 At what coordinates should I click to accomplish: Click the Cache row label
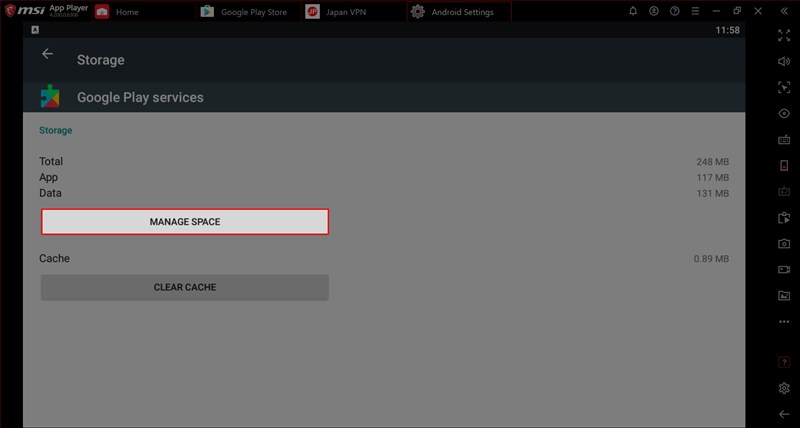55,258
